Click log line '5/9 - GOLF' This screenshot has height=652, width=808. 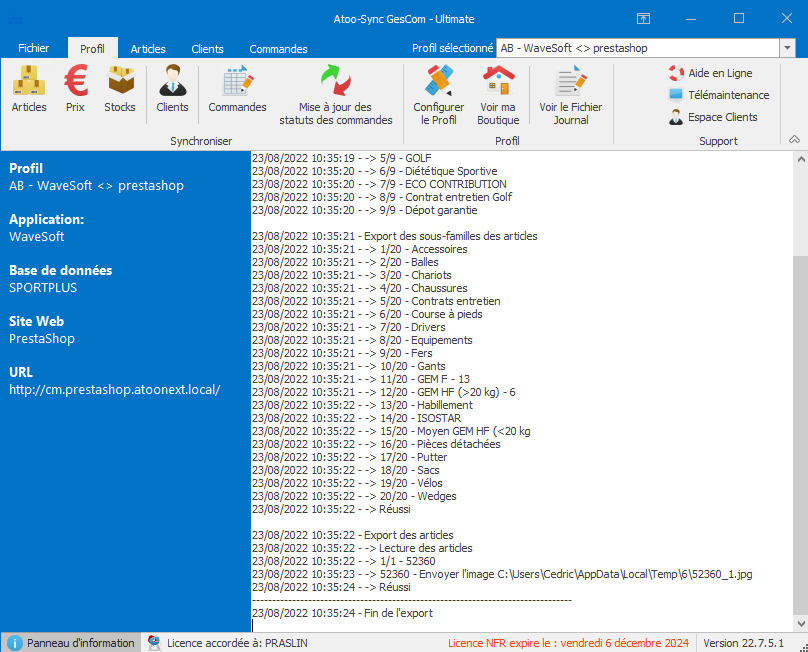pos(342,158)
